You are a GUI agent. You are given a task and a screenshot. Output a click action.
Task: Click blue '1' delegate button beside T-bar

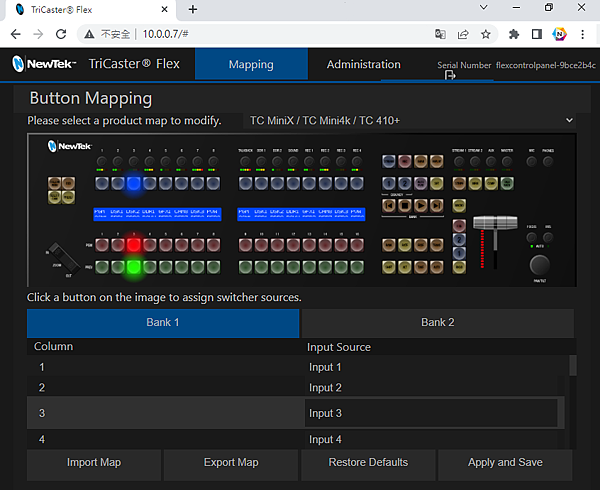pyautogui.click(x=459, y=253)
